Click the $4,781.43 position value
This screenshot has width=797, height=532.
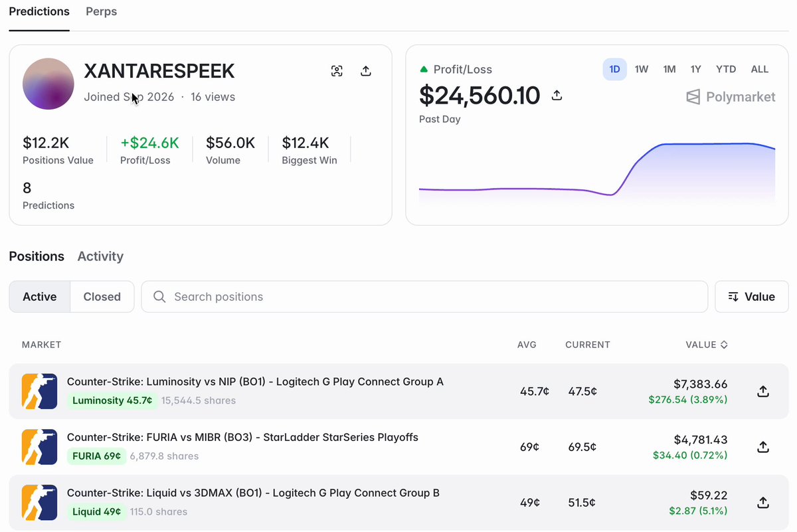click(700, 440)
